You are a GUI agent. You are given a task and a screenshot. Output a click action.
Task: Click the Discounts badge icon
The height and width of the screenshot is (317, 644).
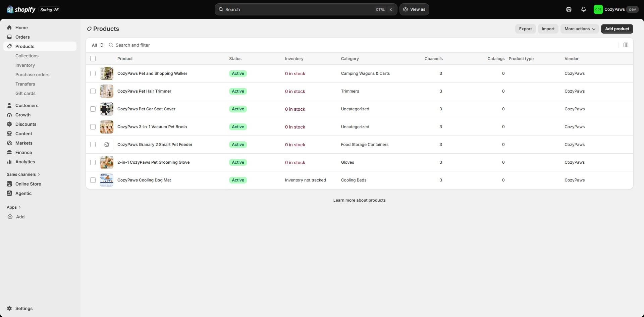pyautogui.click(x=9, y=124)
